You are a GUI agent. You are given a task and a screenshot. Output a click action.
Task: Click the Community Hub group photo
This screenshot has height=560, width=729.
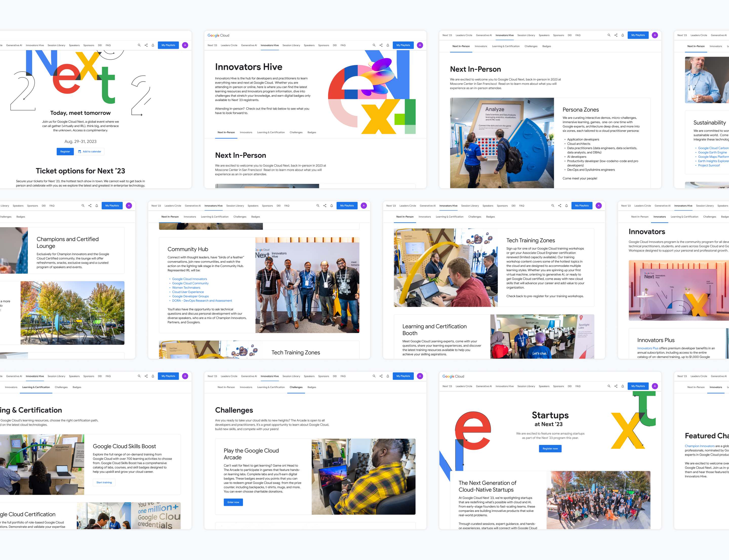coord(307,285)
